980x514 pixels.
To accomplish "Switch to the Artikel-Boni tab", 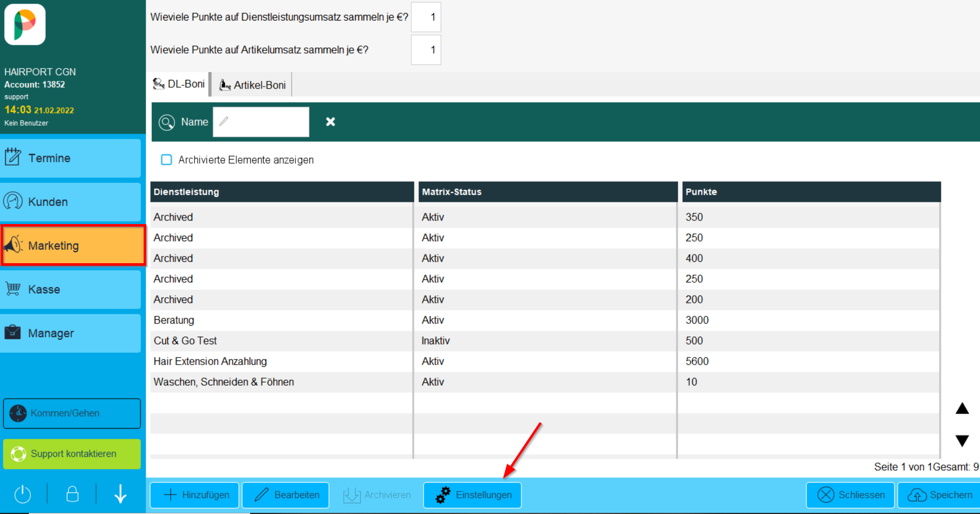I will (x=252, y=85).
